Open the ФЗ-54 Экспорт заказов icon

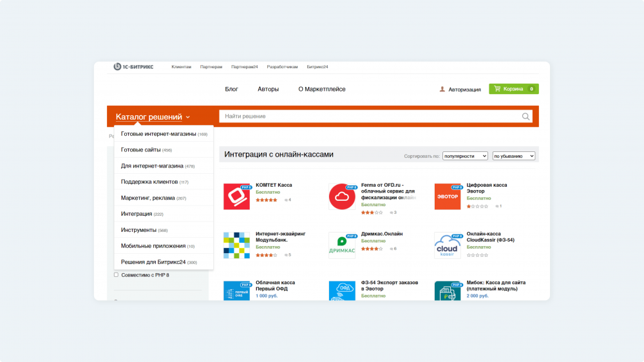pyautogui.click(x=342, y=291)
